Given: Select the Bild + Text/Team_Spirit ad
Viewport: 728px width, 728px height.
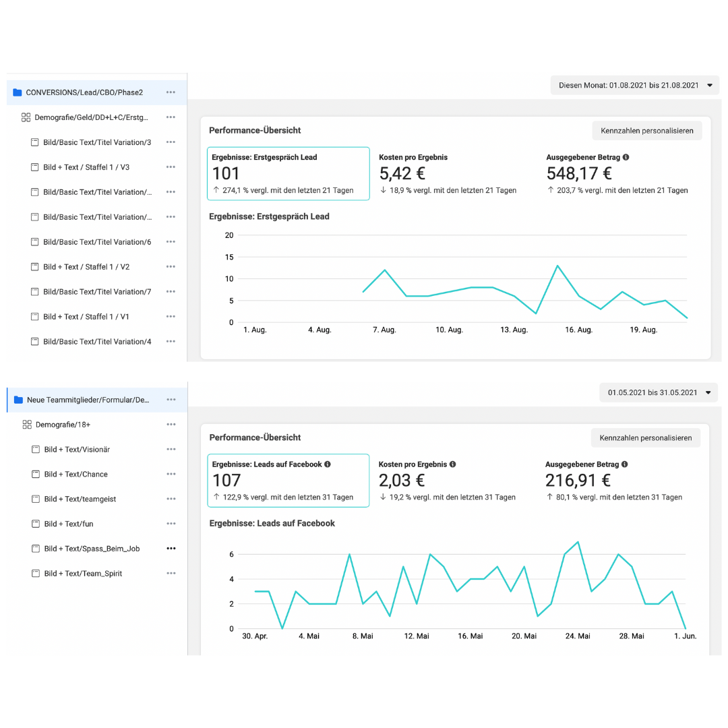Looking at the screenshot, I should click(83, 574).
